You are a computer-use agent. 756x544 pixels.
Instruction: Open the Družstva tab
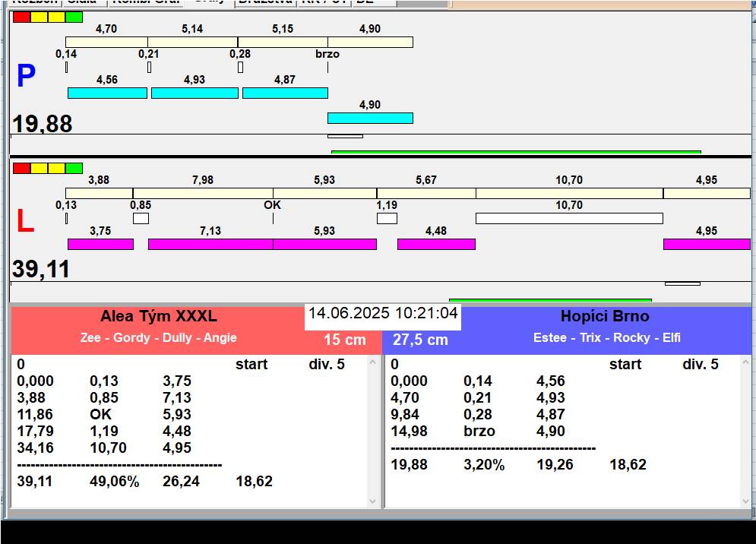tap(264, 2)
